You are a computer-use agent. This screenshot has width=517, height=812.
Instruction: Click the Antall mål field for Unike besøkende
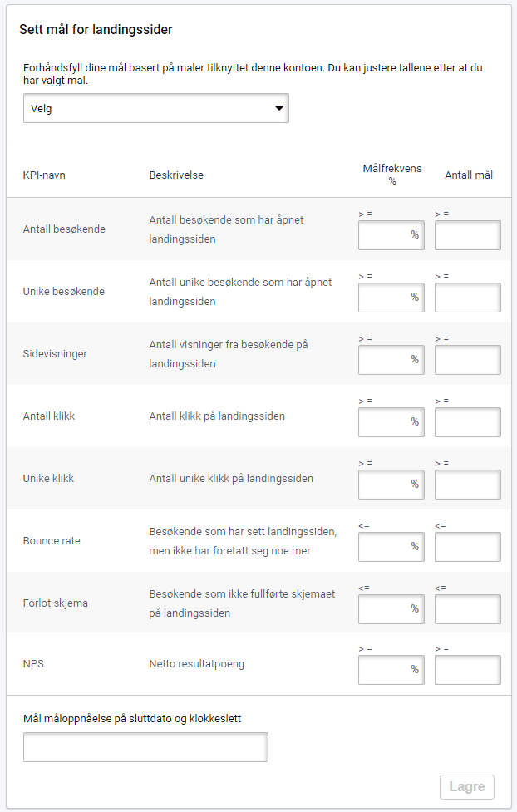point(467,297)
